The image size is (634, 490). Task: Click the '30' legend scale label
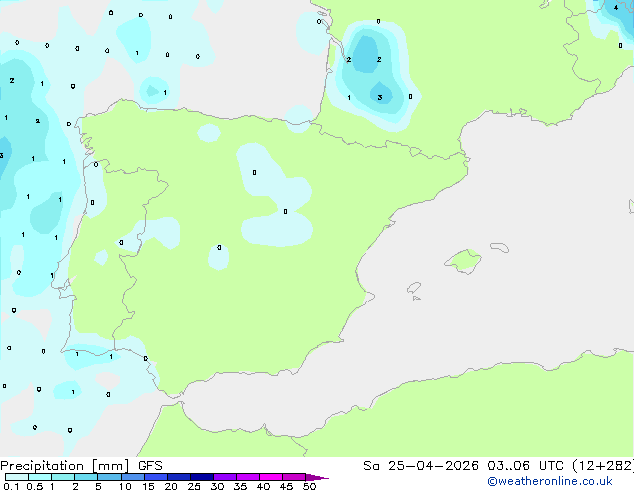click(x=217, y=486)
